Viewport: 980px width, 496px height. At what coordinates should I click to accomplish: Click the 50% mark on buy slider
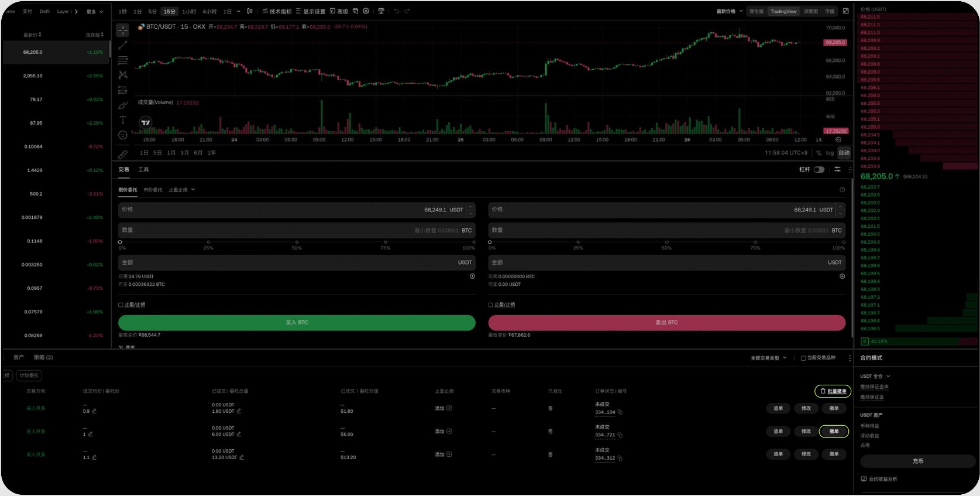click(297, 242)
